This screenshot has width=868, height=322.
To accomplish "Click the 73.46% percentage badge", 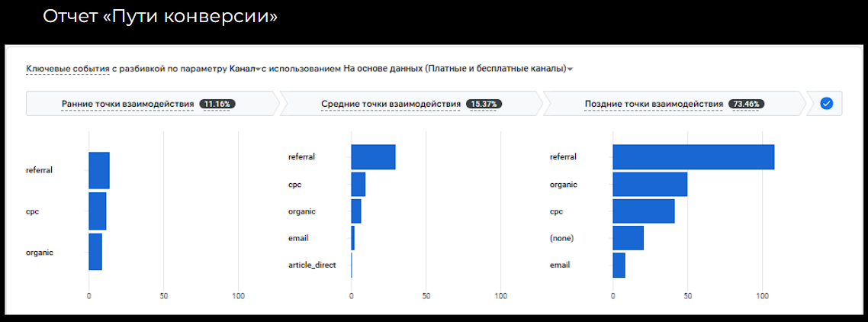I will [x=746, y=104].
